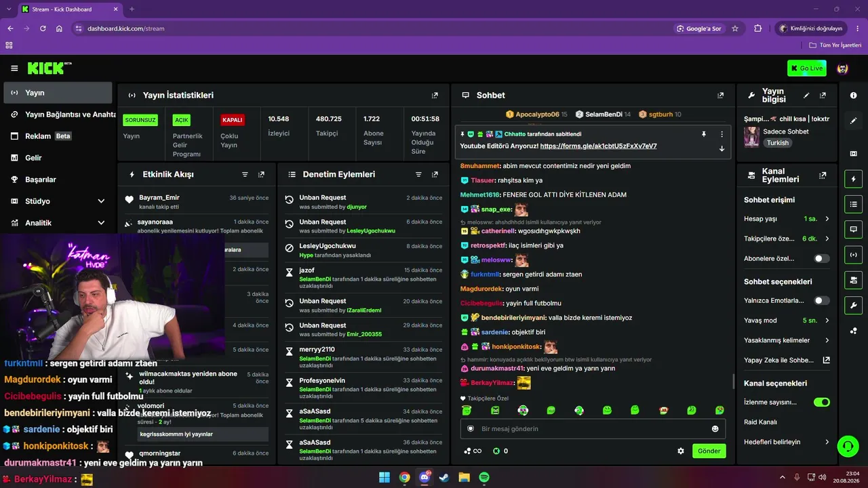
Task: Pop out the Denetim Eylemleri panel
Action: coord(435,174)
